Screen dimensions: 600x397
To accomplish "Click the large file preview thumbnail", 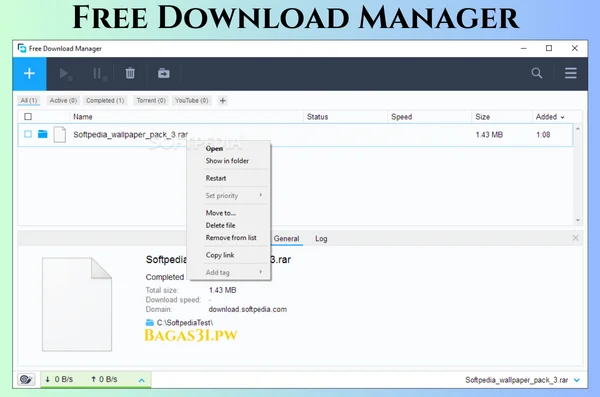I will pyautogui.click(x=77, y=304).
